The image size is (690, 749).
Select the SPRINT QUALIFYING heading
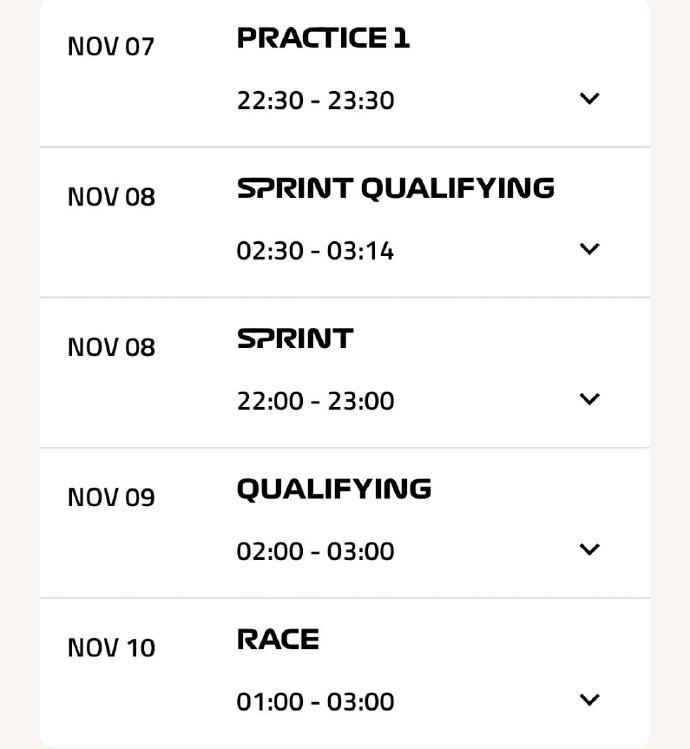pos(395,189)
